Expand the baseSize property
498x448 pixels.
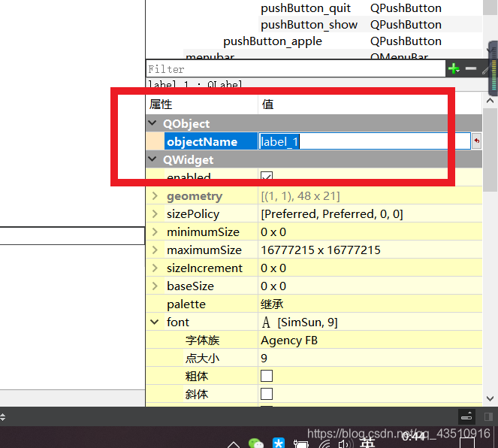click(x=155, y=286)
